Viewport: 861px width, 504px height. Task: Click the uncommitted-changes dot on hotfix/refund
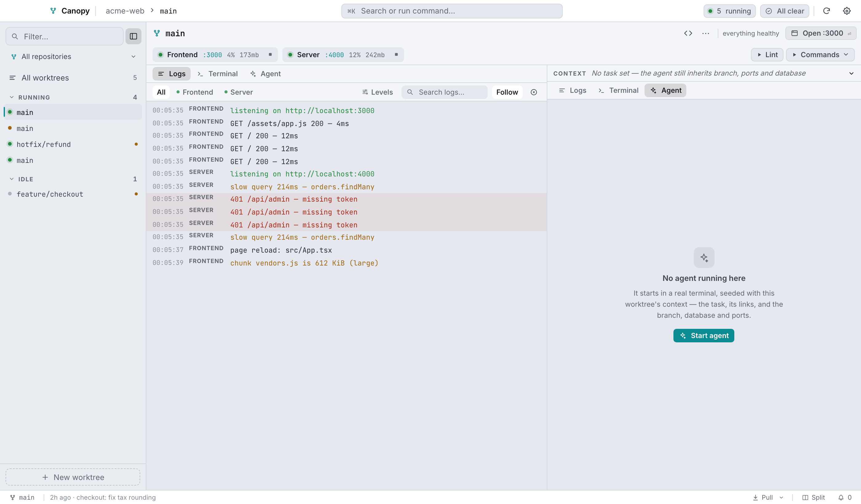136,144
